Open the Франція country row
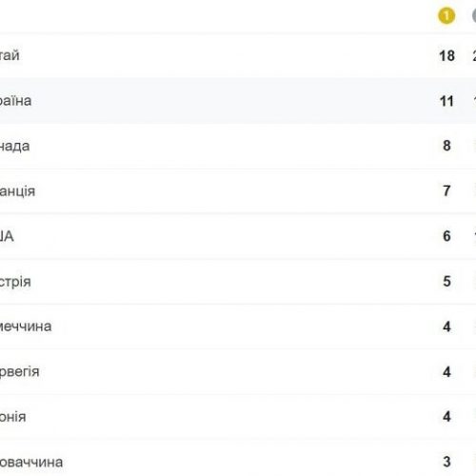Viewport: 476px width, 476px height. pos(238,191)
